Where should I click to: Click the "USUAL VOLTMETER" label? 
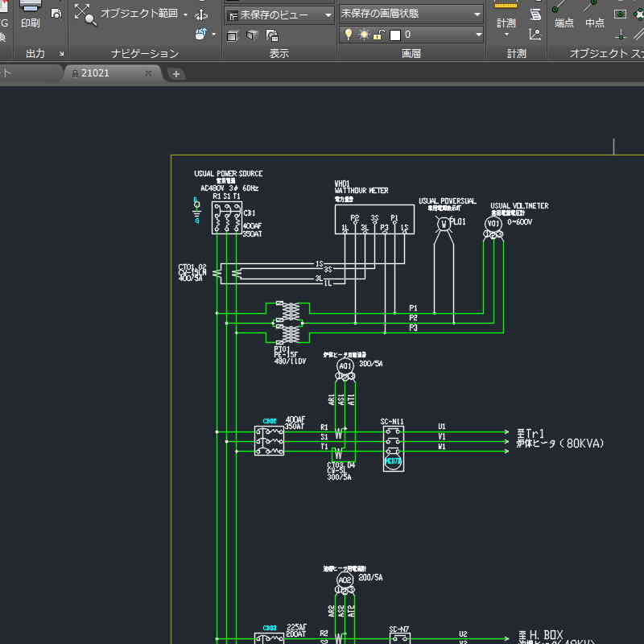519,206
